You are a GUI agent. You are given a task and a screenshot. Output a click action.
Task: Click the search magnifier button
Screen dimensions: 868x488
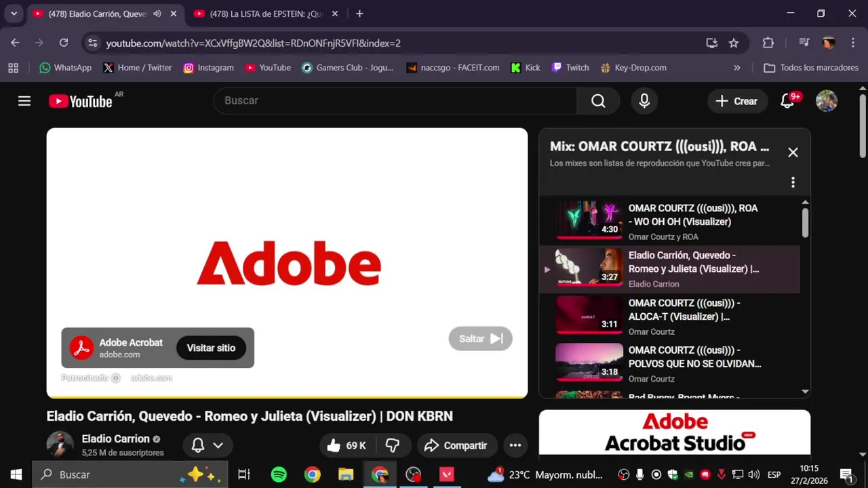598,101
